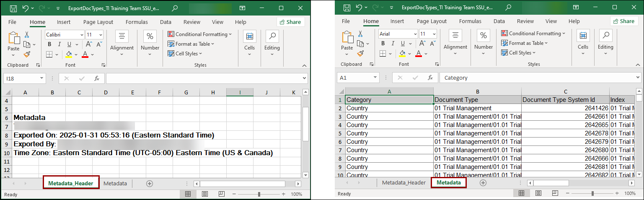This screenshot has height=200, width=644.
Task: Click Insert Function fx beside the A1 Name Box
Action: tap(430, 78)
